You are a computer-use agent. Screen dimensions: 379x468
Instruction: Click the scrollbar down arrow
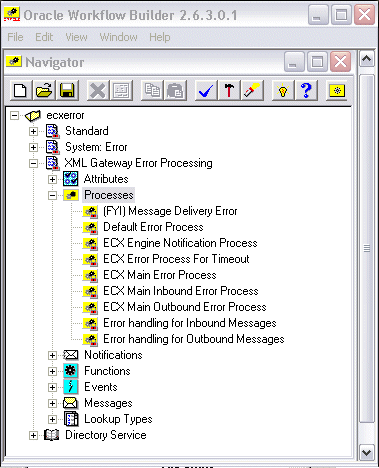point(367,453)
